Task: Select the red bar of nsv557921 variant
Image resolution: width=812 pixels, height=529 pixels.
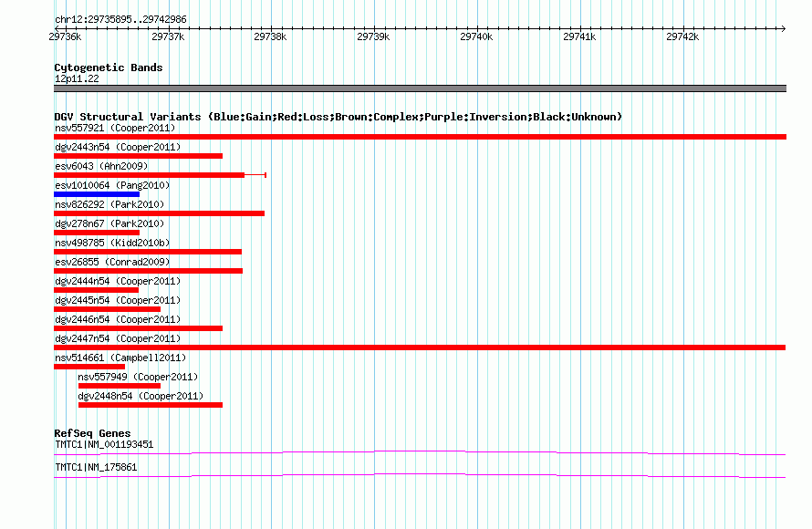Action: point(420,137)
